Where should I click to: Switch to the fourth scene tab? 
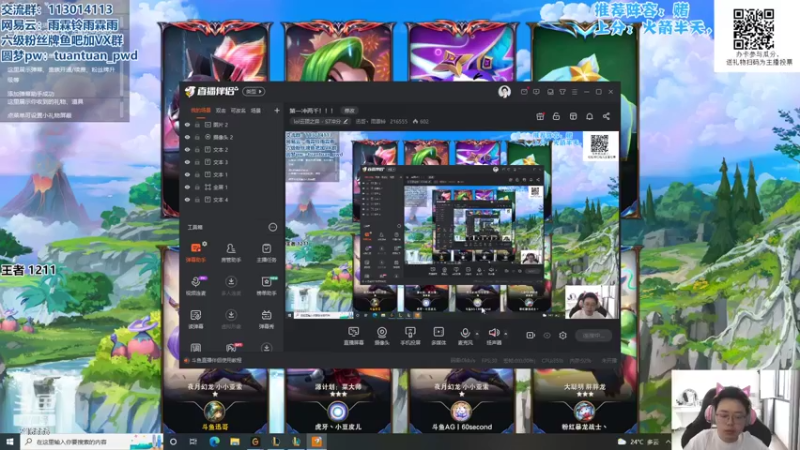point(256,110)
